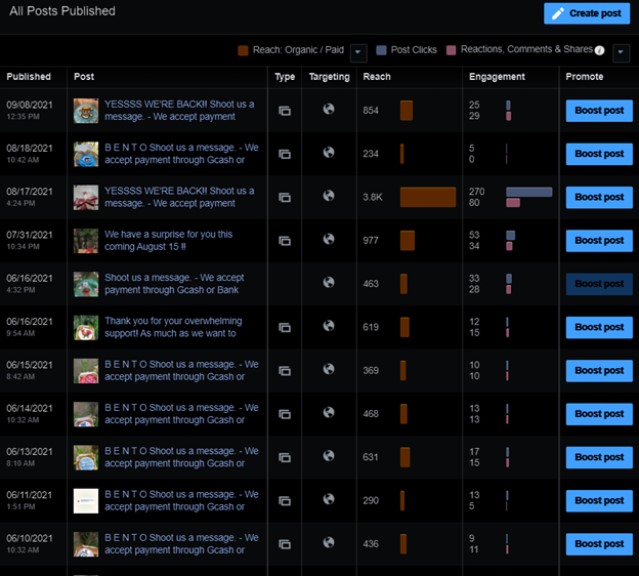Screen dimensions: 639x576
Task: Click the orange Reach legend swatch
Action: (x=243, y=51)
